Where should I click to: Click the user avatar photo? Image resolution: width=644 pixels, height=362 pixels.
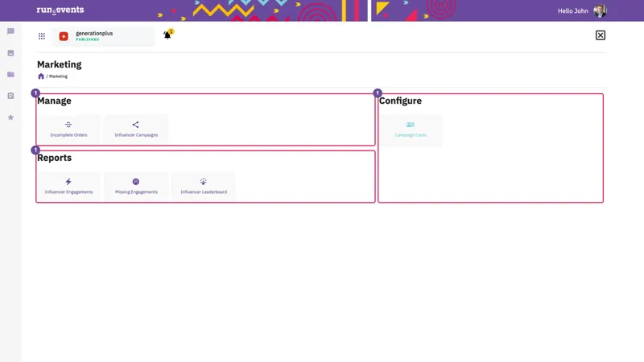coord(600,10)
